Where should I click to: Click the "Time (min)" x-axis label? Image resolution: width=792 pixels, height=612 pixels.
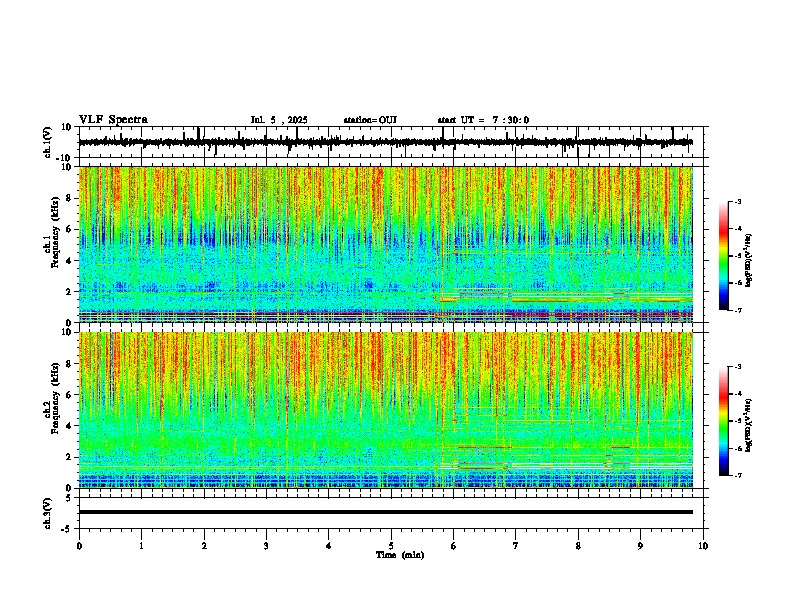400,555
